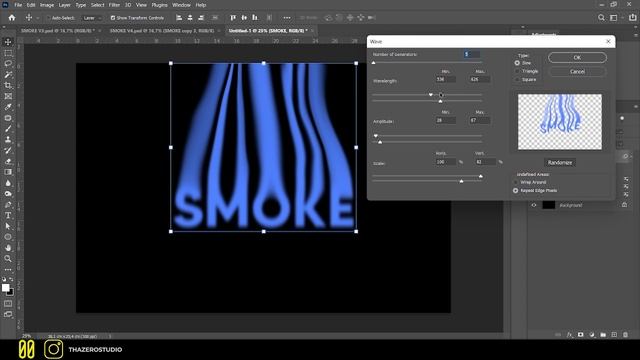The height and width of the screenshot is (360, 640).
Task: Click the Search magnifier icon top right
Action: pos(601,18)
